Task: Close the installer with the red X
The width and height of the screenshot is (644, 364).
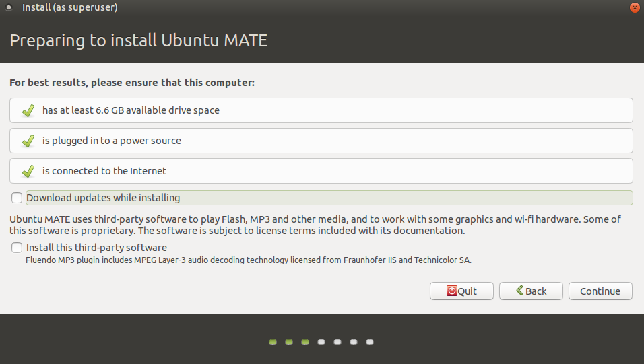Action: [x=635, y=7]
